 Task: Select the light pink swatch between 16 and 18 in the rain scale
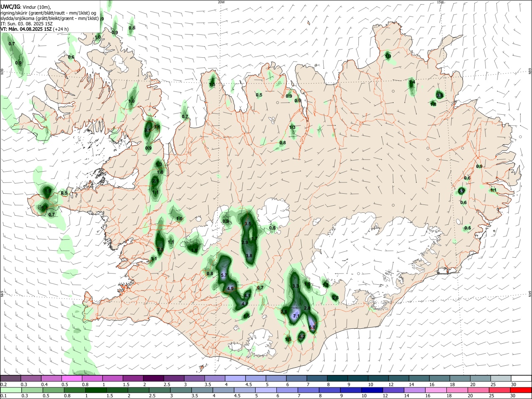[x=436, y=390]
